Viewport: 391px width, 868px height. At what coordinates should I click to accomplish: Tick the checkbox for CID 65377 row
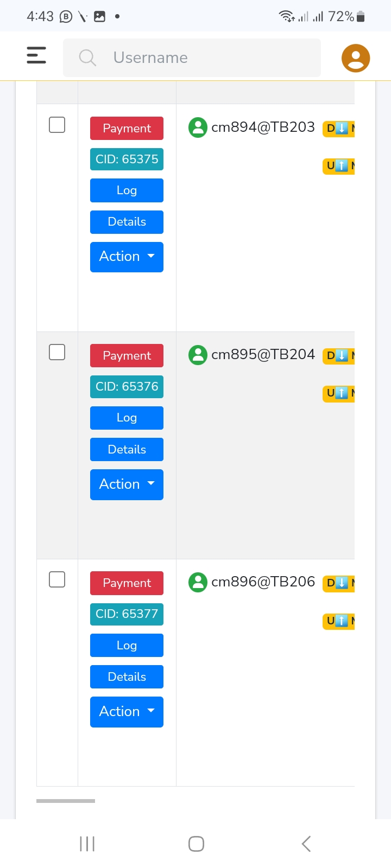[x=57, y=579]
